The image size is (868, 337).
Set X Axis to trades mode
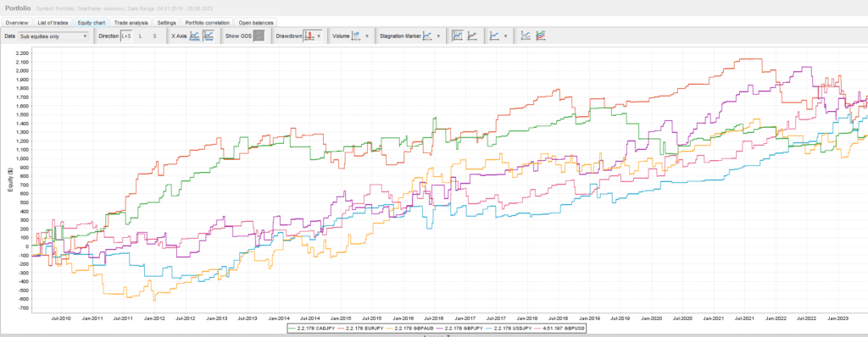[194, 36]
